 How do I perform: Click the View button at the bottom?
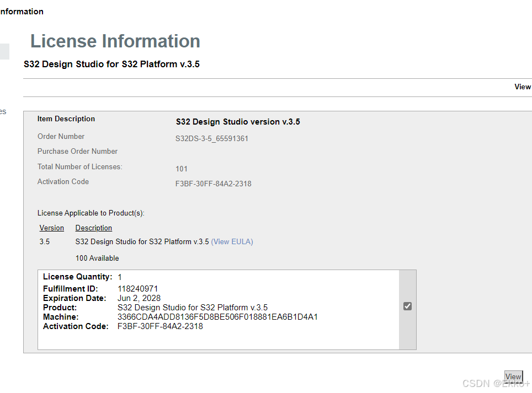coord(513,376)
